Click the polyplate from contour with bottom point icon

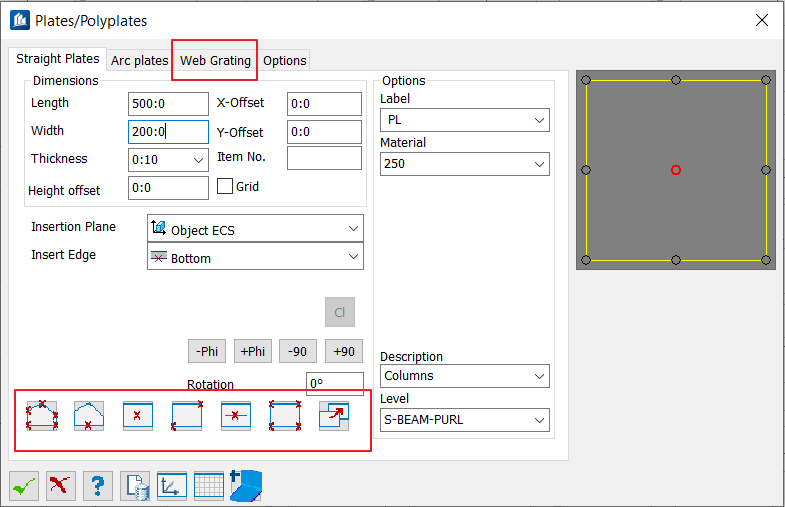89,415
